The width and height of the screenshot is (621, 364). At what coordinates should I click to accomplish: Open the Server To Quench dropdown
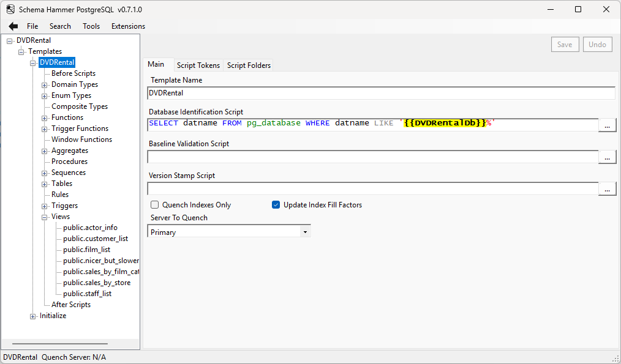pyautogui.click(x=305, y=231)
